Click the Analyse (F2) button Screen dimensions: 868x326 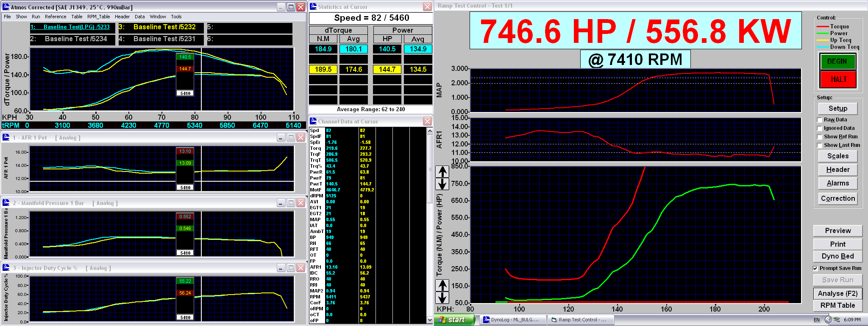pyautogui.click(x=838, y=294)
